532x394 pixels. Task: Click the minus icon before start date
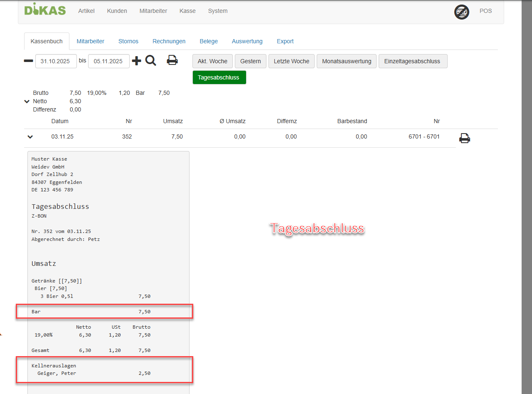tap(28, 61)
